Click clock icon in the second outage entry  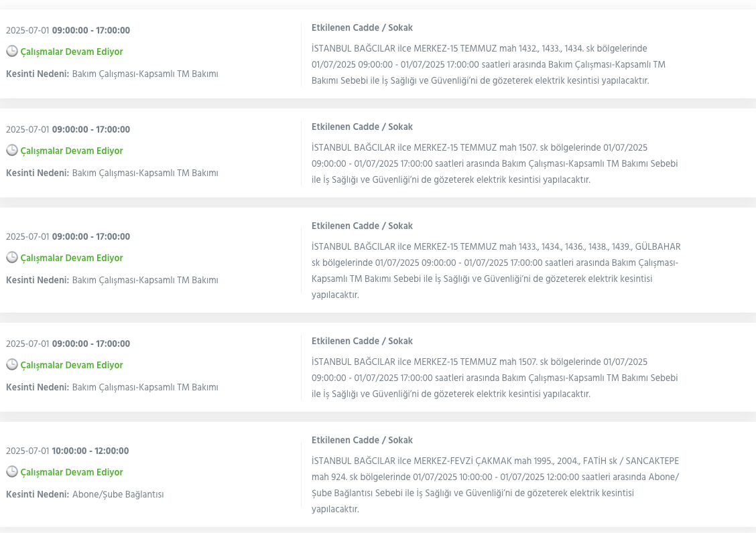11,151
